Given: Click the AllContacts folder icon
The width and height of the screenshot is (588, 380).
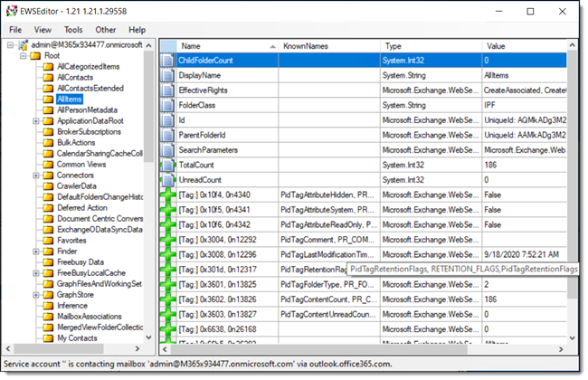Looking at the screenshot, I should pyautogui.click(x=48, y=78).
